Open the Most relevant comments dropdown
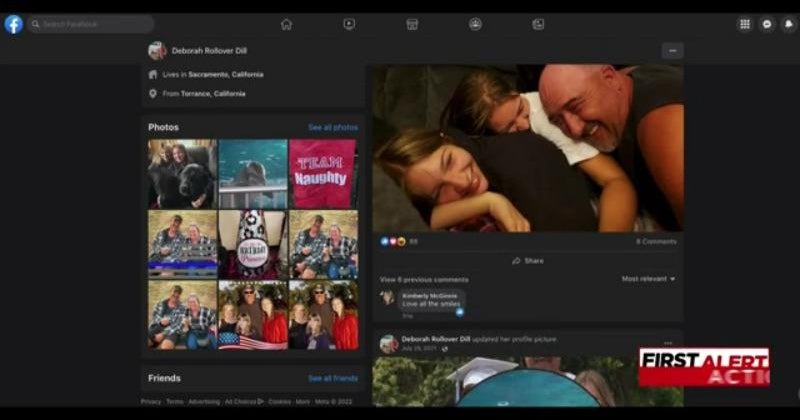This screenshot has height=420, width=800. click(x=648, y=279)
